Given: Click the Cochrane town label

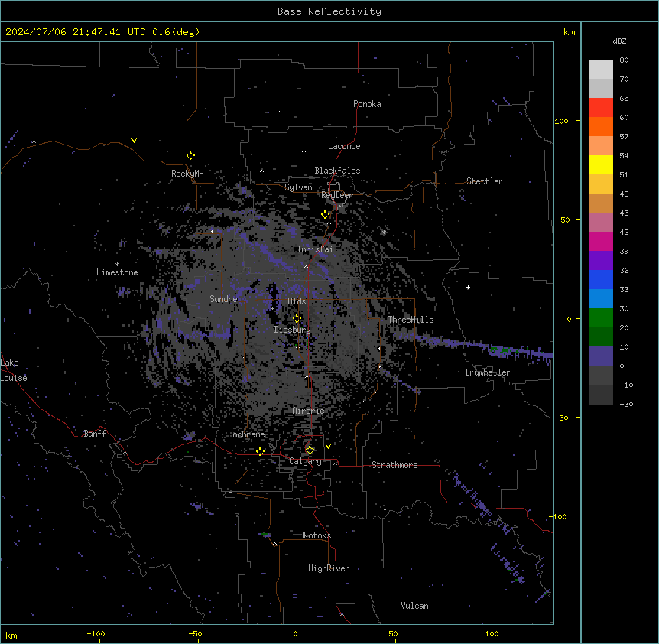Looking at the screenshot, I should click(x=246, y=434).
